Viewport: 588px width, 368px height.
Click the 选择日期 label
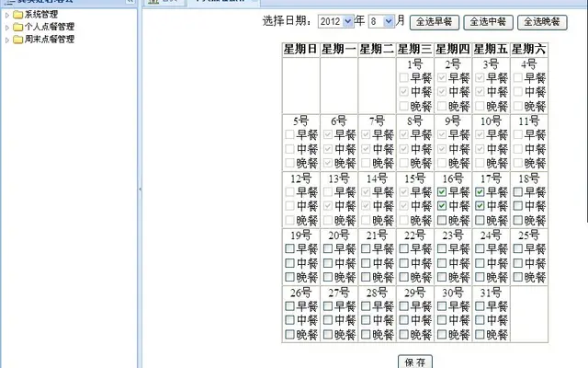(288, 21)
